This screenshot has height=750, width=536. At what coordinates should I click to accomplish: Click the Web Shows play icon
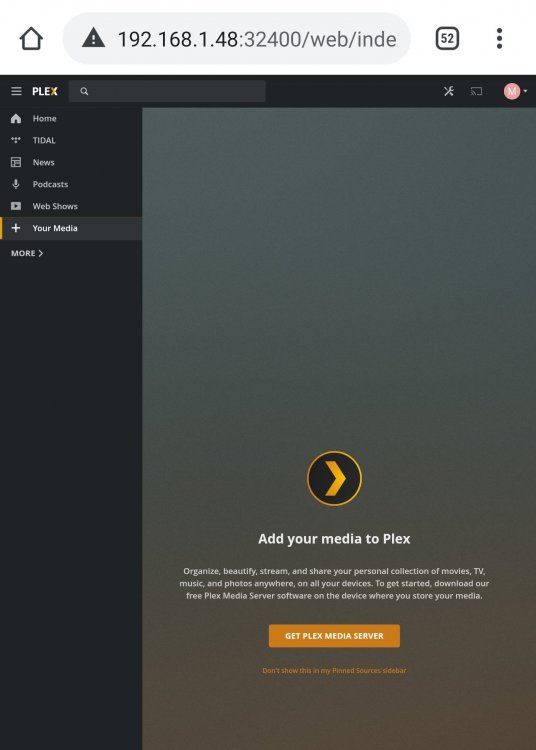tap(16, 206)
